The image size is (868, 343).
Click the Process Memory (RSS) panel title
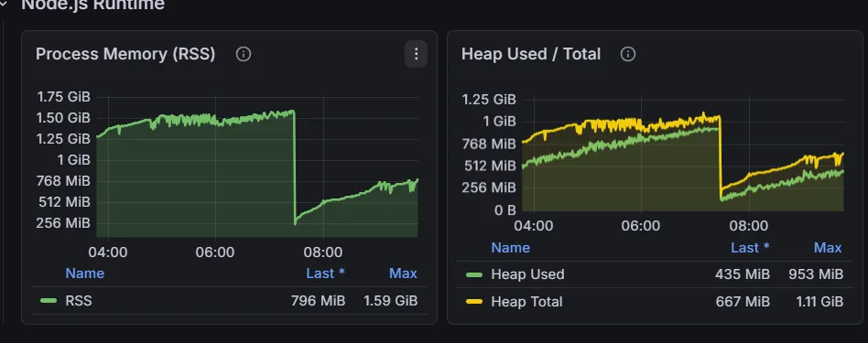tap(125, 54)
